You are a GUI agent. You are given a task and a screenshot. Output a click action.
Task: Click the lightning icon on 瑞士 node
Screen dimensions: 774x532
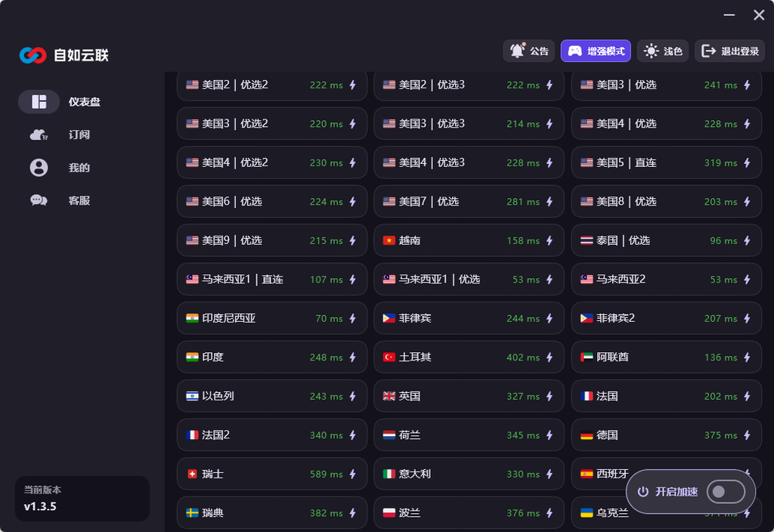pos(352,475)
